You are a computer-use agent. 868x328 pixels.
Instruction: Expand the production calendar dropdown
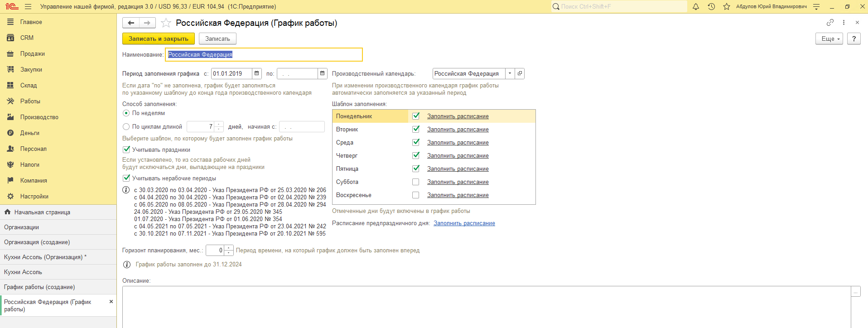(510, 73)
